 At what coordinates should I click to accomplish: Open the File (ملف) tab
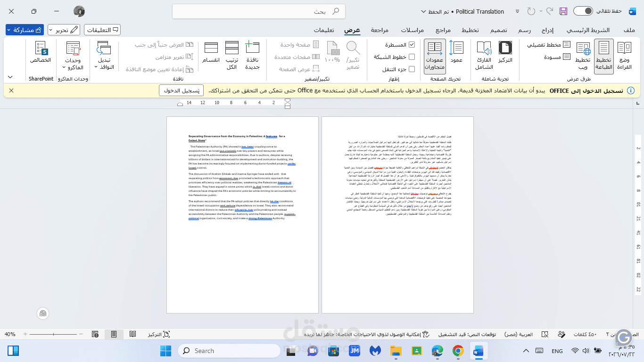coord(629,30)
